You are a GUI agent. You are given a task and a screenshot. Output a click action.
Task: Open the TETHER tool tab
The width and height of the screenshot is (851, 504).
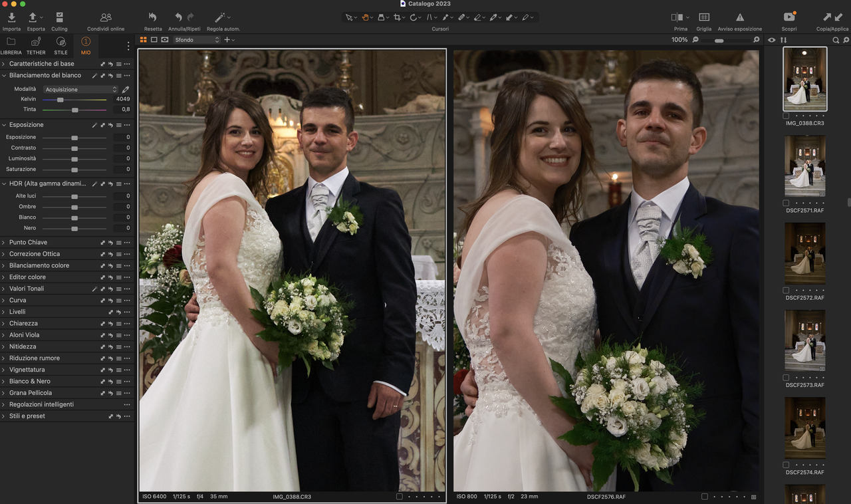coord(36,46)
